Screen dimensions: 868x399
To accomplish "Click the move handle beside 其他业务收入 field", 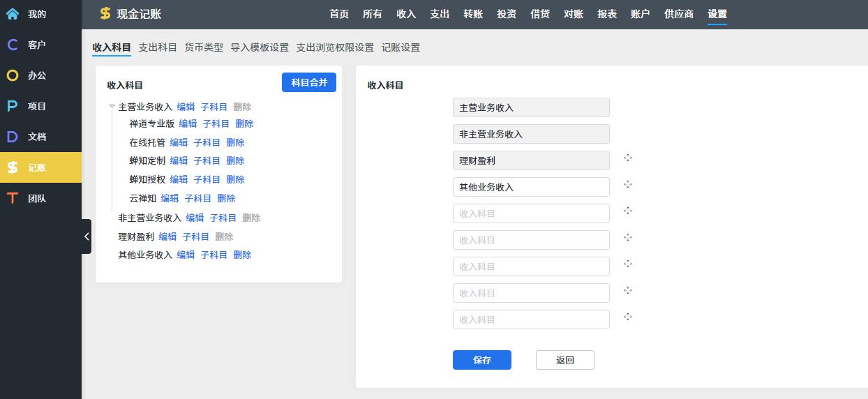I will 628,184.
